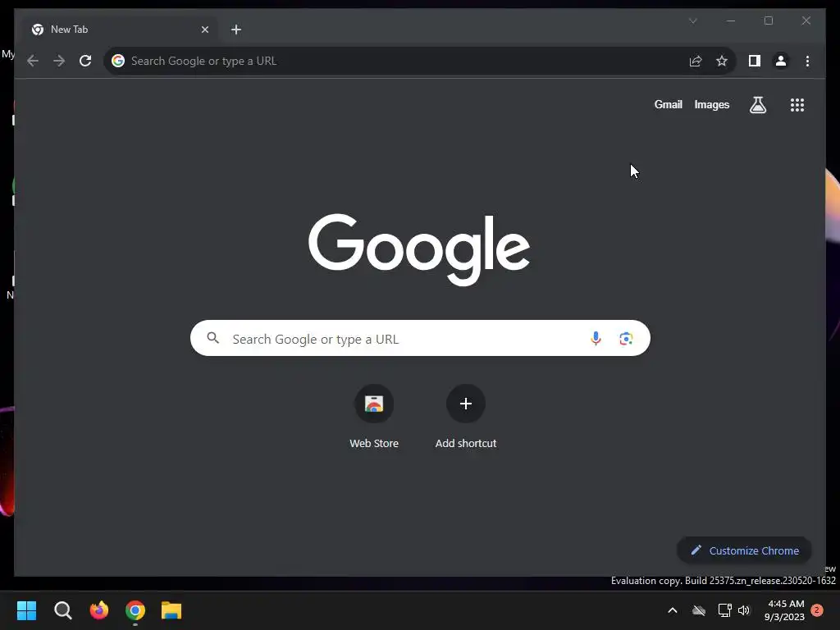Focus the Google search box

click(x=420, y=338)
